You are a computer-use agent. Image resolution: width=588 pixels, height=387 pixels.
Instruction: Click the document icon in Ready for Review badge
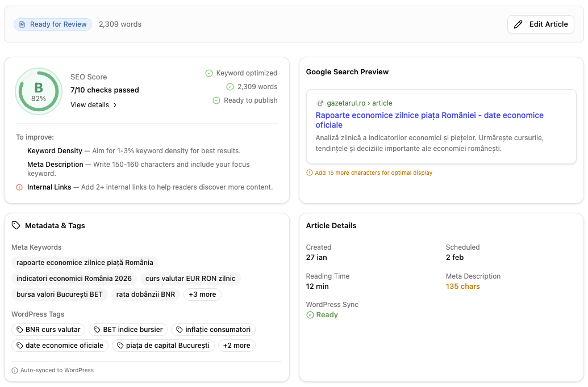[x=23, y=24]
